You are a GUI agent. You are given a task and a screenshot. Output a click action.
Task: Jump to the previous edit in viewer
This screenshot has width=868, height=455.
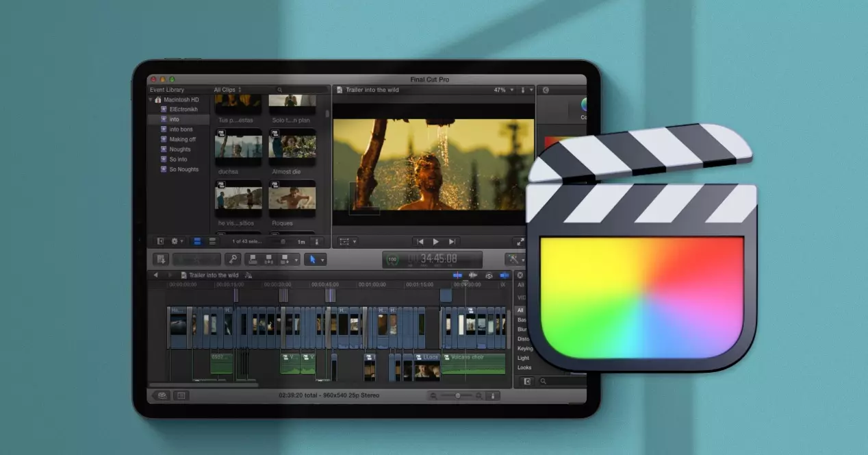420,242
